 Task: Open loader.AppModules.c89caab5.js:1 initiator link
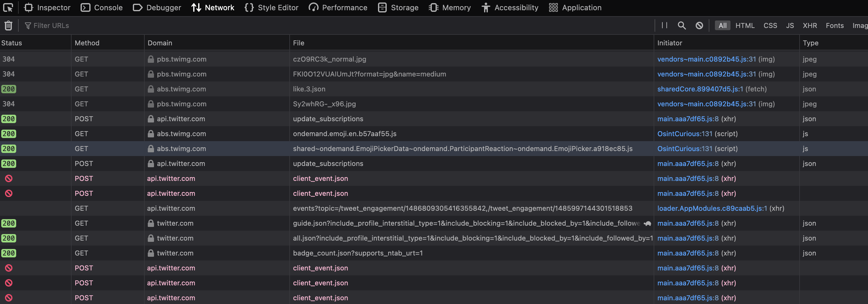pyautogui.click(x=712, y=208)
